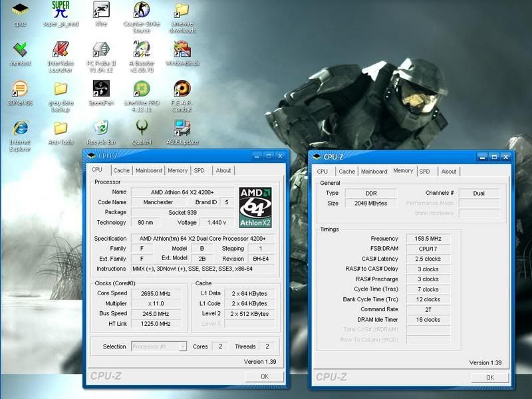Click the Cycle Time (Tras) value 7 clocks

point(428,289)
